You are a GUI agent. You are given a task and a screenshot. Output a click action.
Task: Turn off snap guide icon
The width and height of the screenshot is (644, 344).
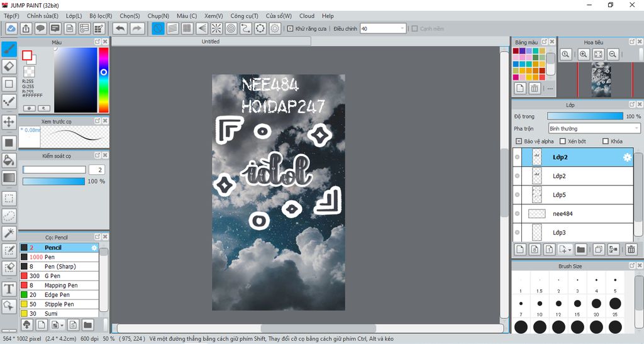158,28
